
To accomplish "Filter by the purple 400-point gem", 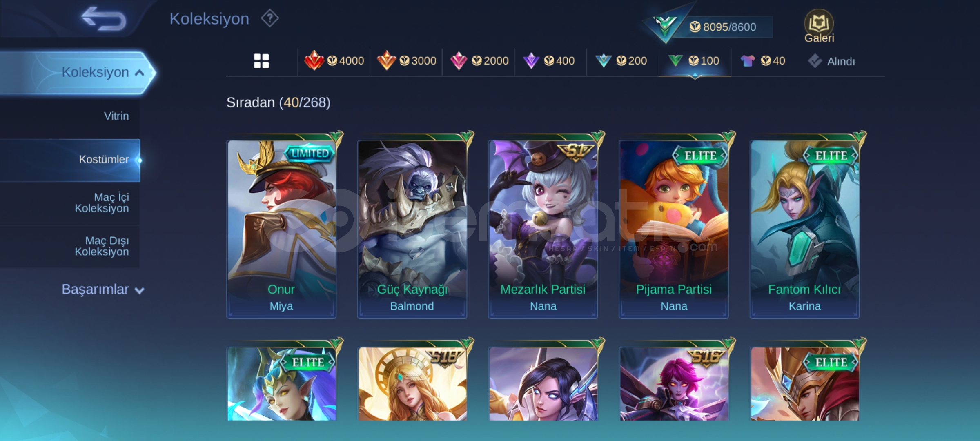I will 549,61.
